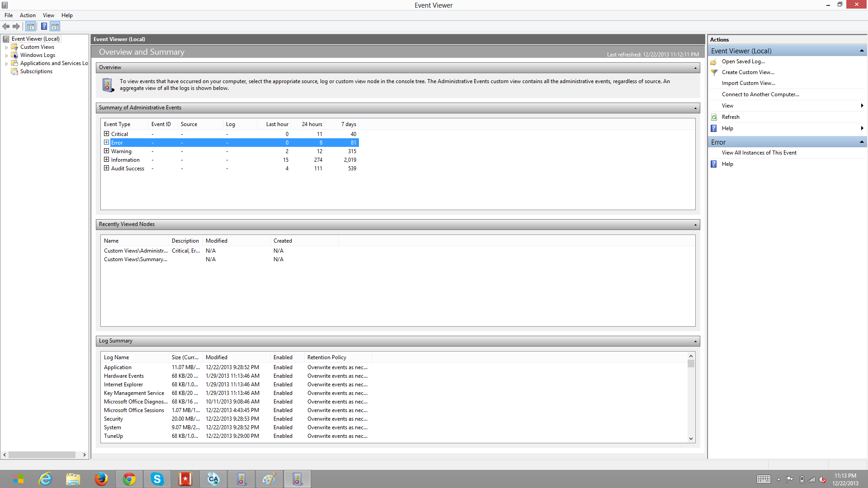Toggle the Show/Hide Action Pane toolbar button
Image resolution: width=868 pixels, height=488 pixels.
tap(55, 27)
